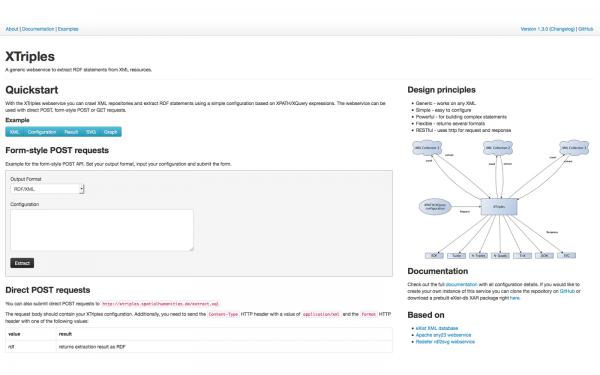The width and height of the screenshot is (600, 375).
Task: Open the GitHub repository link in Documentation section
Action: (567, 291)
